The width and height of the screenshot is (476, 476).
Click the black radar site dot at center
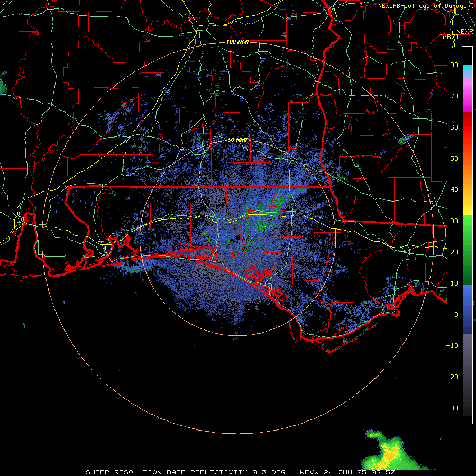click(237, 238)
